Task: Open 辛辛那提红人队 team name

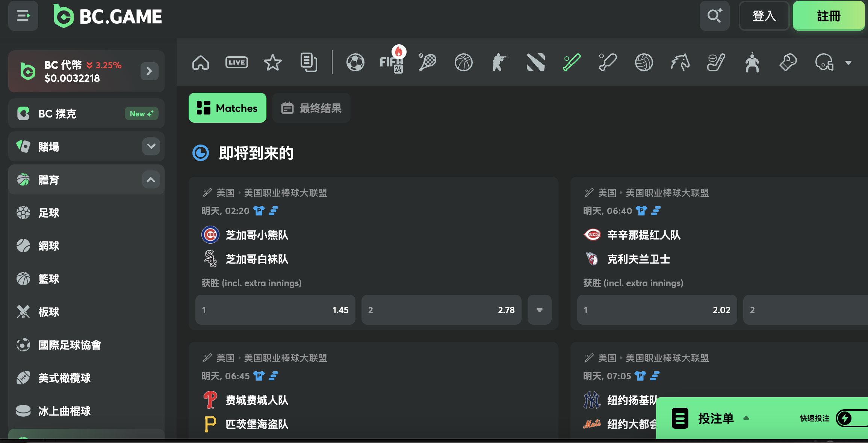Action: pyautogui.click(x=644, y=235)
